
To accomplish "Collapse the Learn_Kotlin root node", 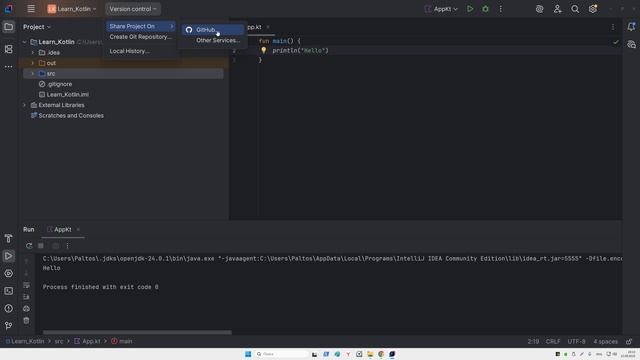I will (x=24, y=42).
